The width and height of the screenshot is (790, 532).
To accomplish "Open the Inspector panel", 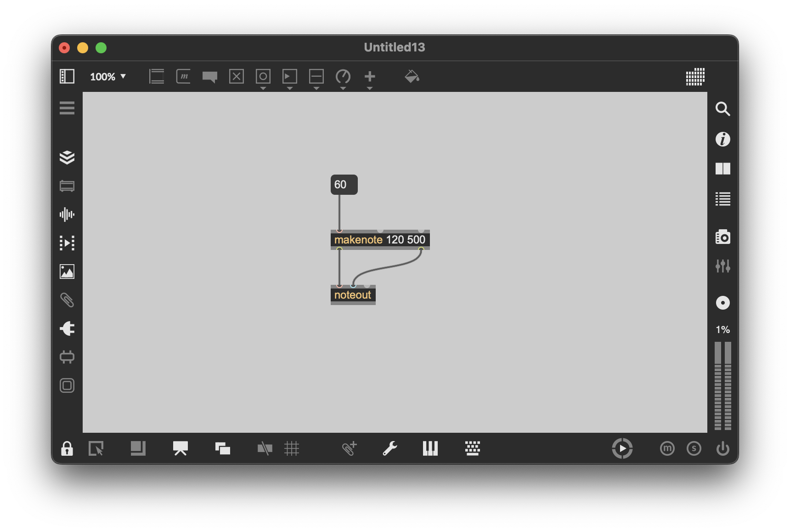I will coord(723,140).
